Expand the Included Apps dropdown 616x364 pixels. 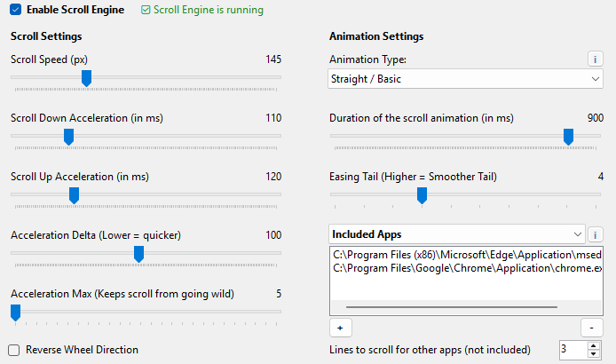[456, 234]
